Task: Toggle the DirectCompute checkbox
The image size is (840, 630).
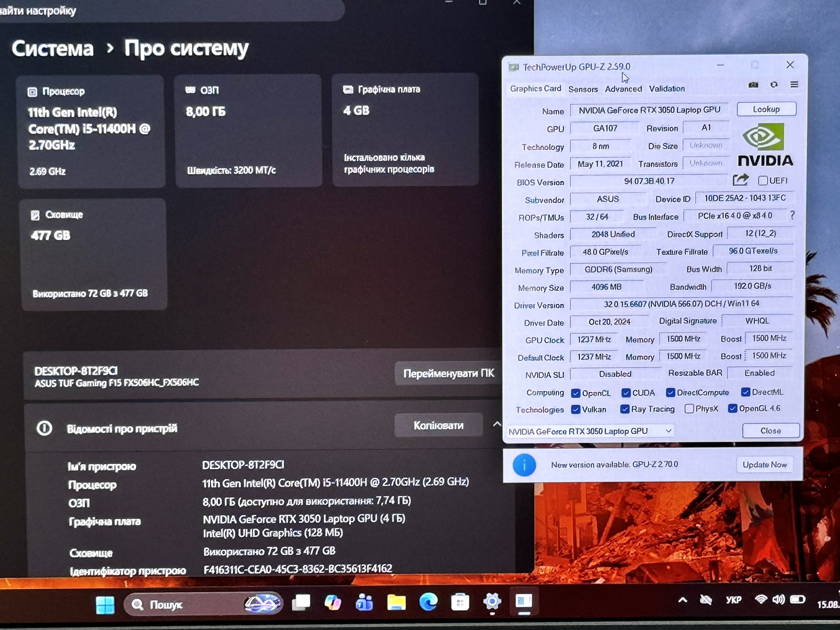Action: 671,392
